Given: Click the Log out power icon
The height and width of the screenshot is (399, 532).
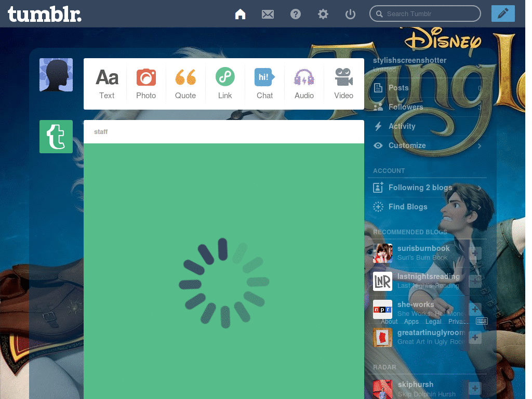Looking at the screenshot, I should 350,14.
